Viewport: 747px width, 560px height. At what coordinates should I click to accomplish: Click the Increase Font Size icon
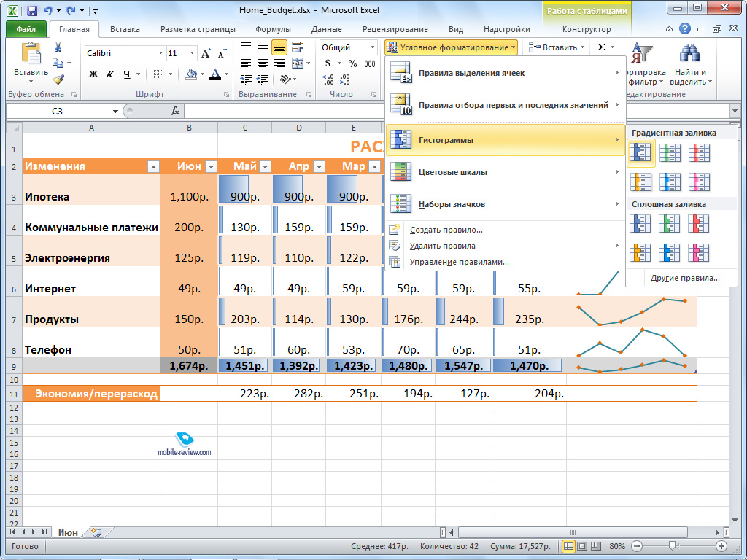click(x=206, y=53)
